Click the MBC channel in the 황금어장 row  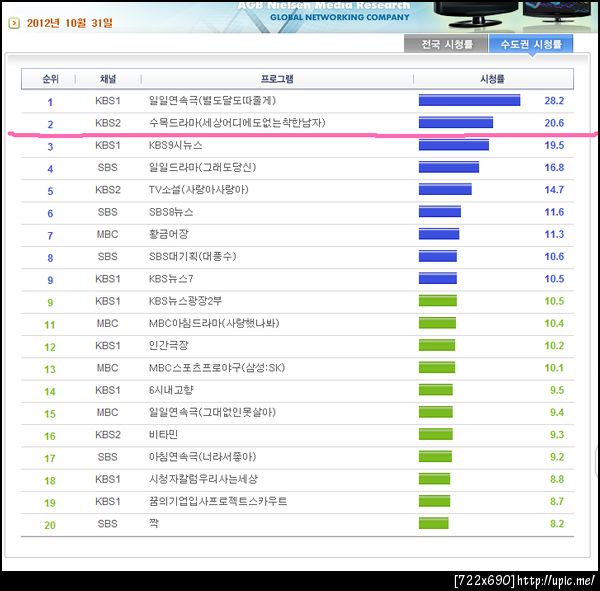[108, 234]
